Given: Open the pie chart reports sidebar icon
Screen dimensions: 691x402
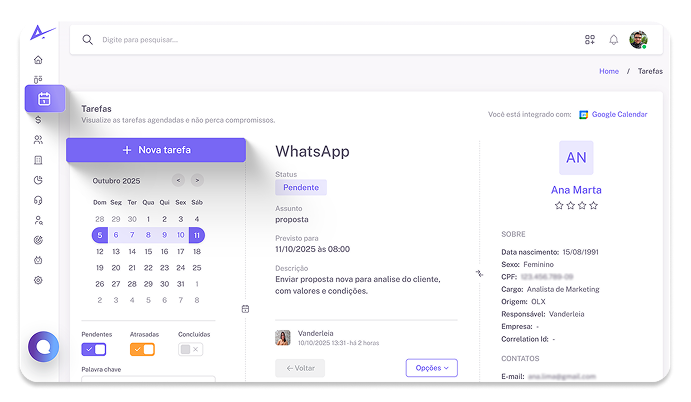Looking at the screenshot, I should [x=38, y=180].
